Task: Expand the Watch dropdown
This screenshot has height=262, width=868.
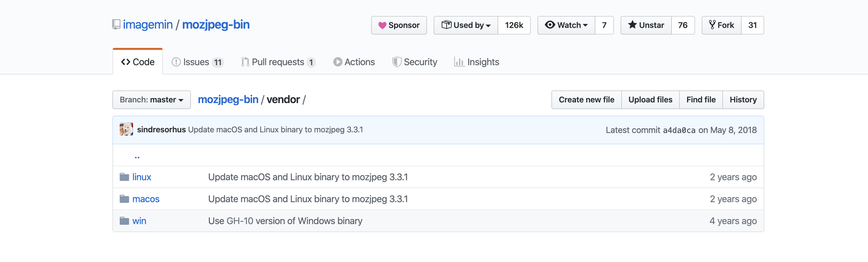Action: (x=566, y=25)
